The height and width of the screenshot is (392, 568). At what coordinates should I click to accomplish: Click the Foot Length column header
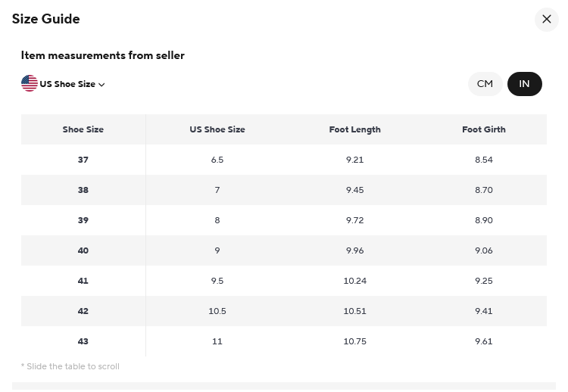point(354,129)
